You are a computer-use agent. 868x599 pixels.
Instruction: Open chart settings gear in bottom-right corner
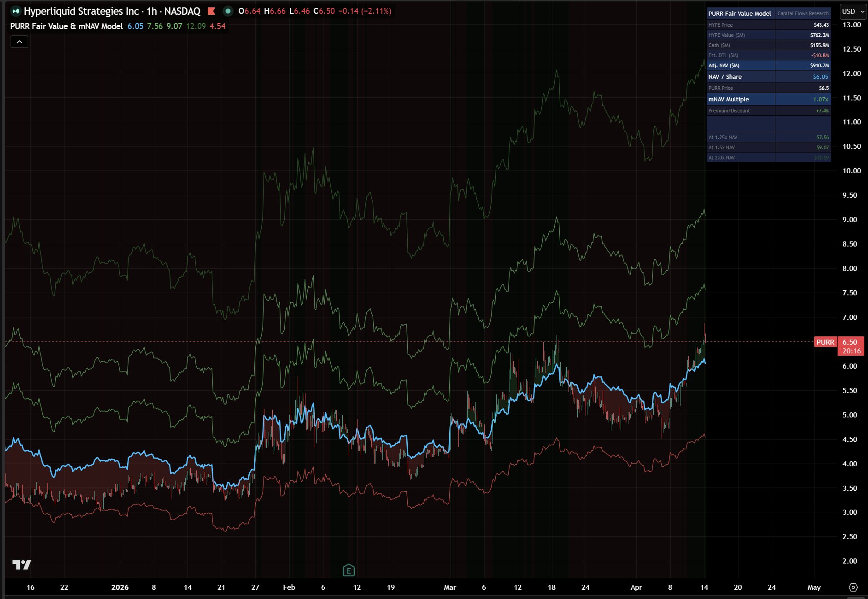coord(853,587)
